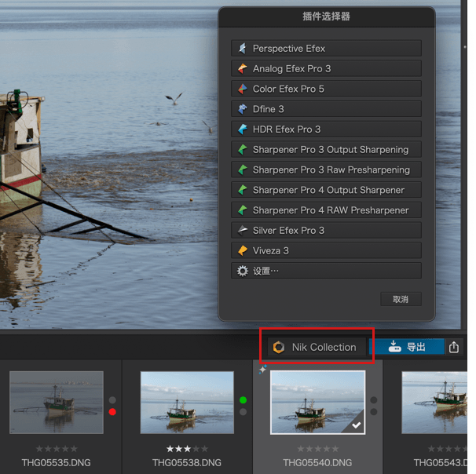Toggle green pick dot on THG05538.DNG
This screenshot has width=476, height=474.
point(243,400)
